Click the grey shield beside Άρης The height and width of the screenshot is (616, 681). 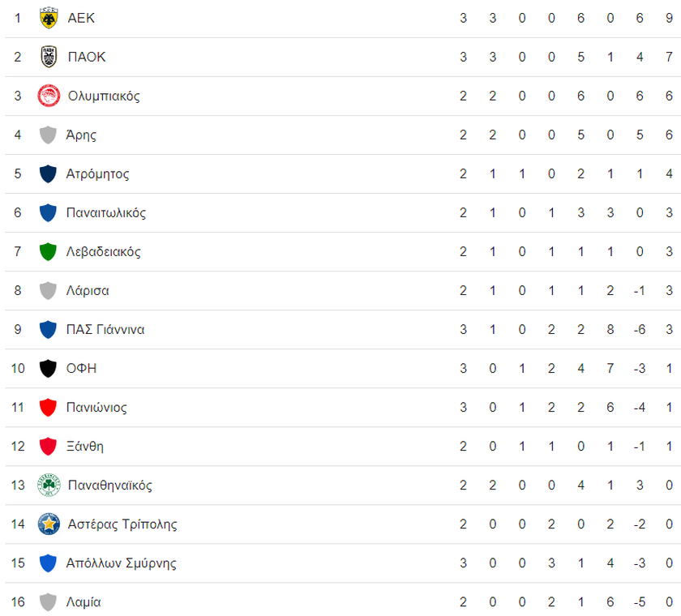(48, 135)
